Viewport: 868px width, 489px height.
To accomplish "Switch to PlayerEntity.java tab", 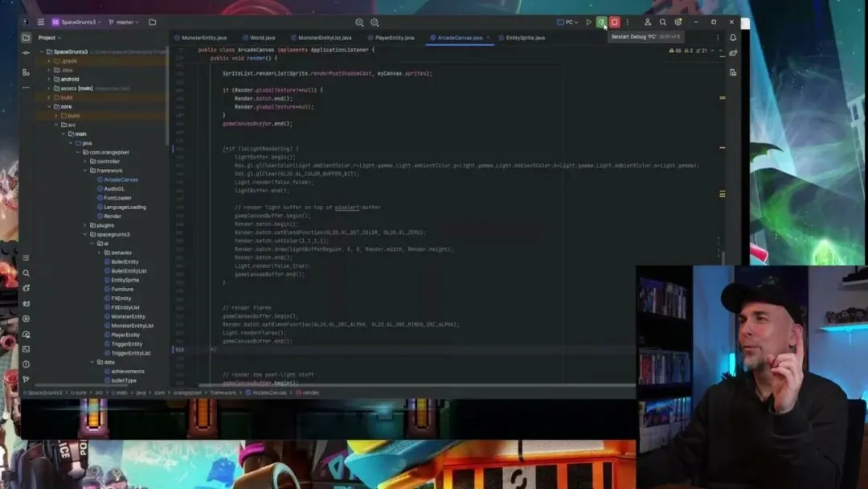I will 391,38.
